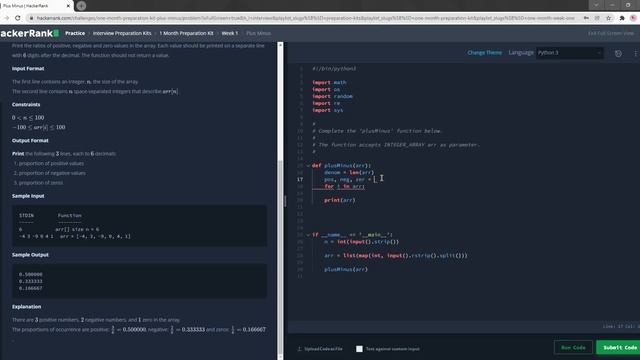Click the Run Code button
Viewport: 640px width, 360px height.
(x=573, y=347)
